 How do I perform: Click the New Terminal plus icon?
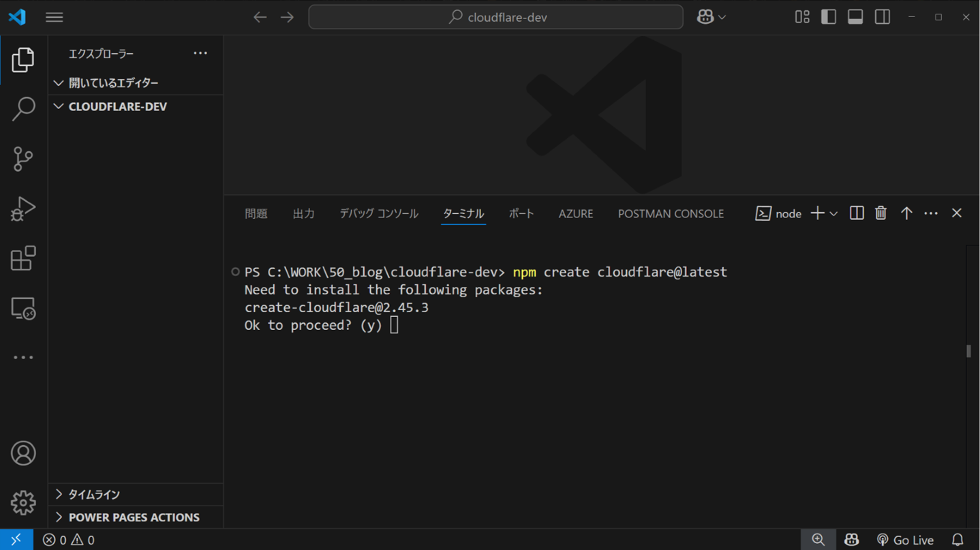(x=817, y=213)
